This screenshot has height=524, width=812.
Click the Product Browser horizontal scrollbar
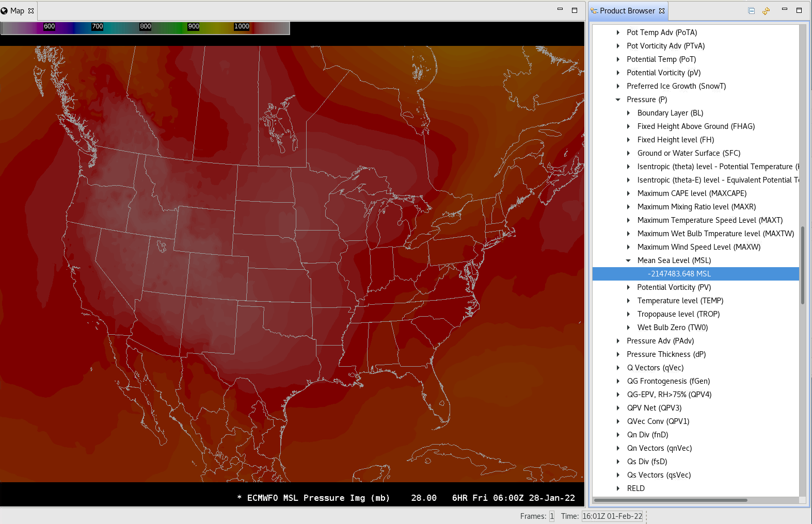click(x=670, y=500)
